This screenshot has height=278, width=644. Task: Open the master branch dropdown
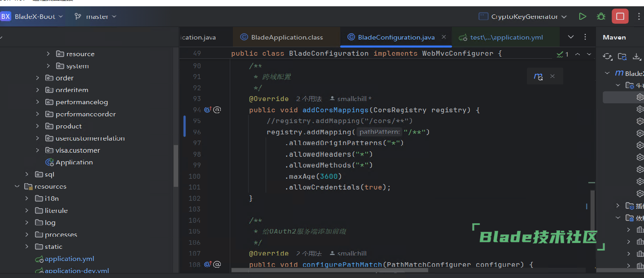point(95,17)
